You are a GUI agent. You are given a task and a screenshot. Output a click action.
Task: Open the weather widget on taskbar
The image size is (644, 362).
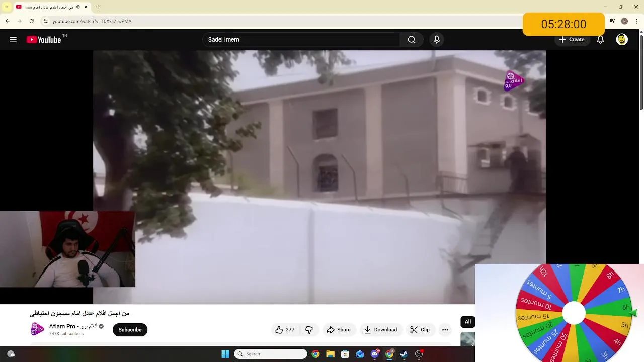pos(11,354)
